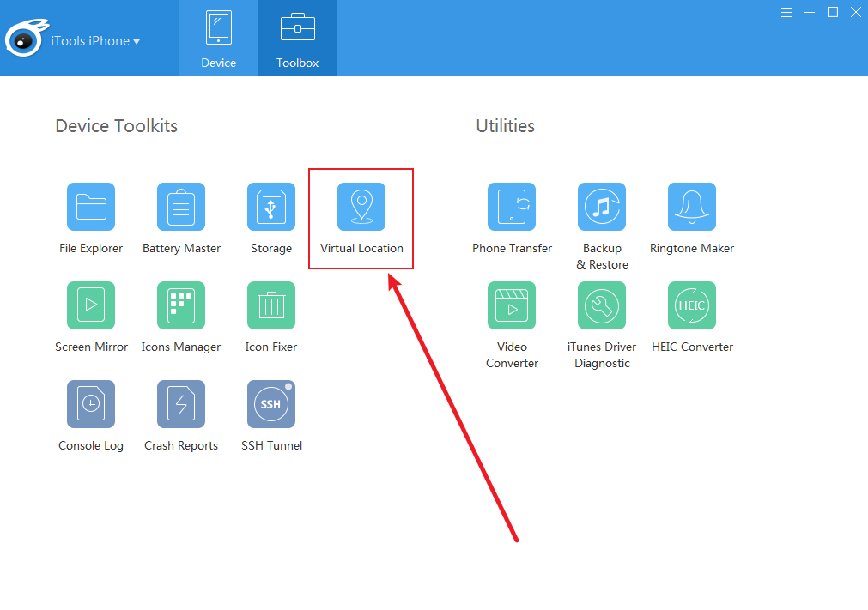
Task: Run iTunes Driver Diagnostic
Action: coord(602,305)
